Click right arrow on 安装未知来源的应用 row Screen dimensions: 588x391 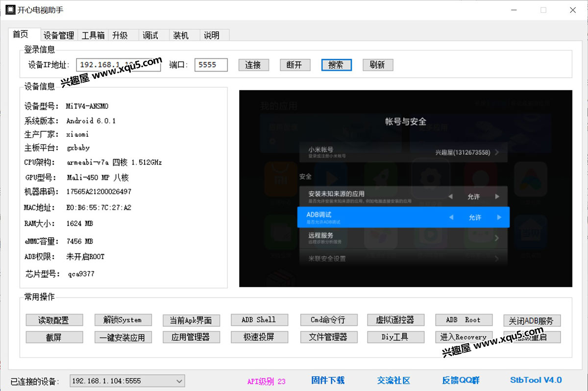tap(497, 196)
